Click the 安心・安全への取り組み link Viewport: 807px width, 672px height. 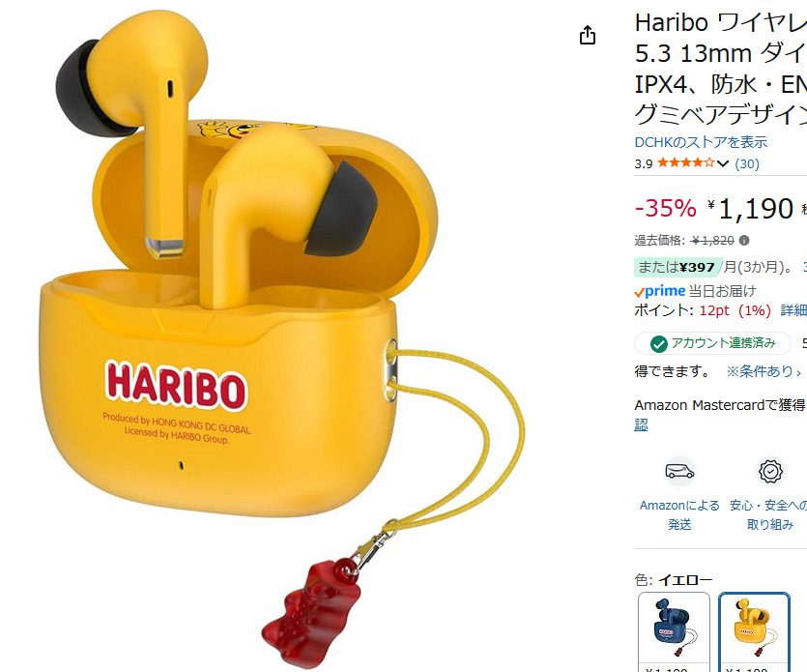point(768,515)
